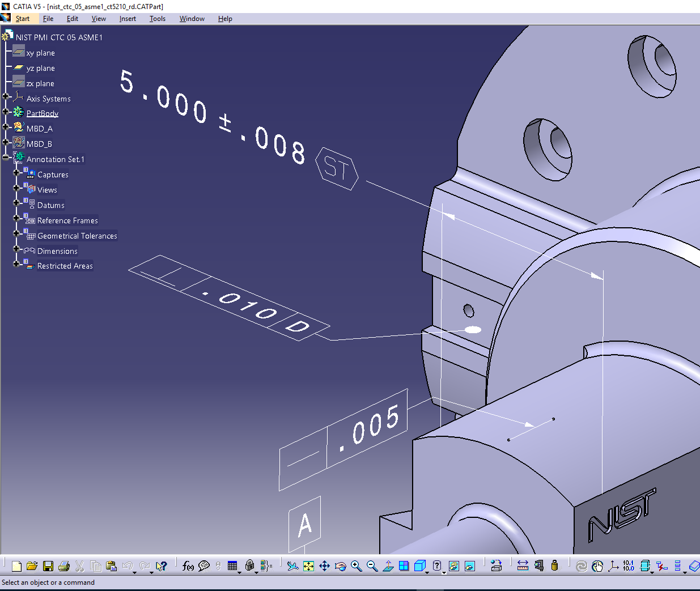Select the Cut scissors icon

click(80, 566)
